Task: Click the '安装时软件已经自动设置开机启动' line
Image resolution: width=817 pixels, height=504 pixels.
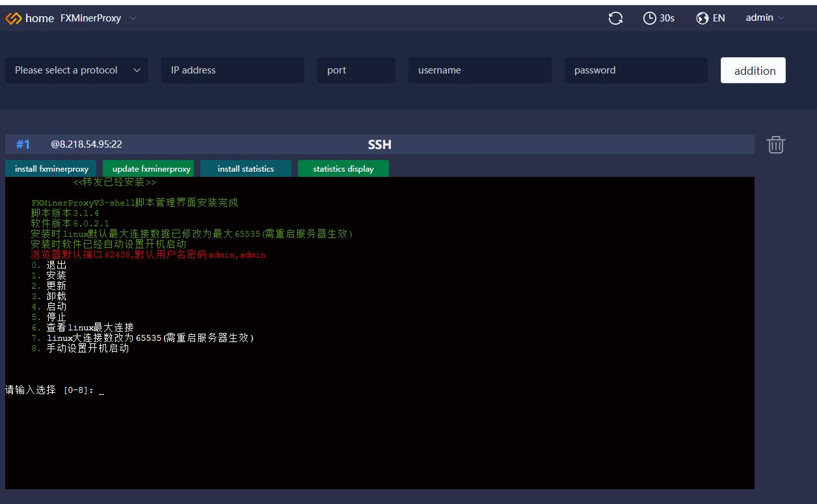Action: tap(109, 245)
